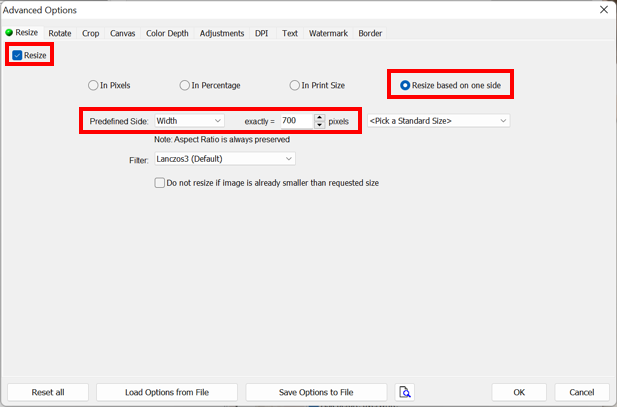Open the Watermark tab
Screen dimensions: 617x407
coord(328,33)
